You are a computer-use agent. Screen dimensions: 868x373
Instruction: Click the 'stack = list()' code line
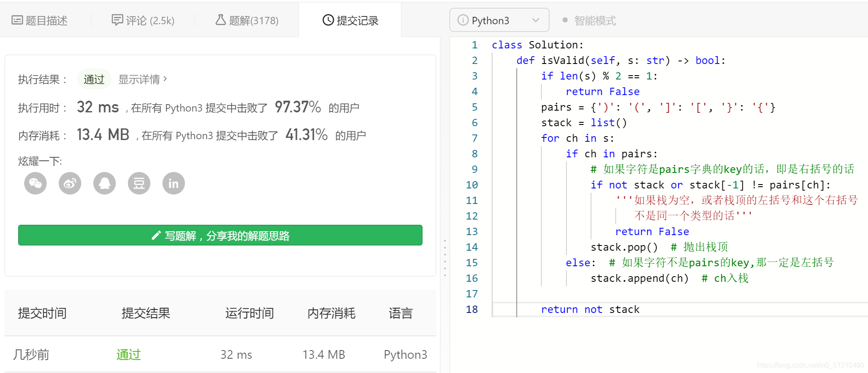[584, 123]
